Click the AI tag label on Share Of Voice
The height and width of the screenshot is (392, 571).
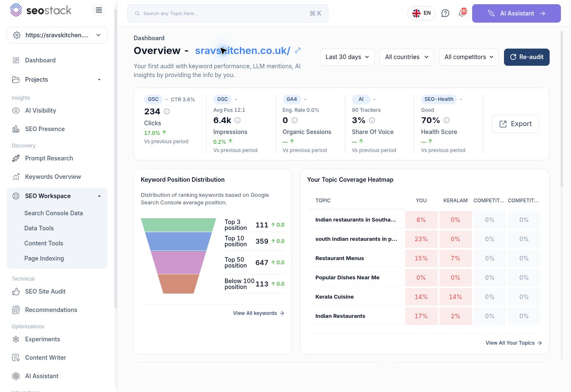pyautogui.click(x=361, y=99)
